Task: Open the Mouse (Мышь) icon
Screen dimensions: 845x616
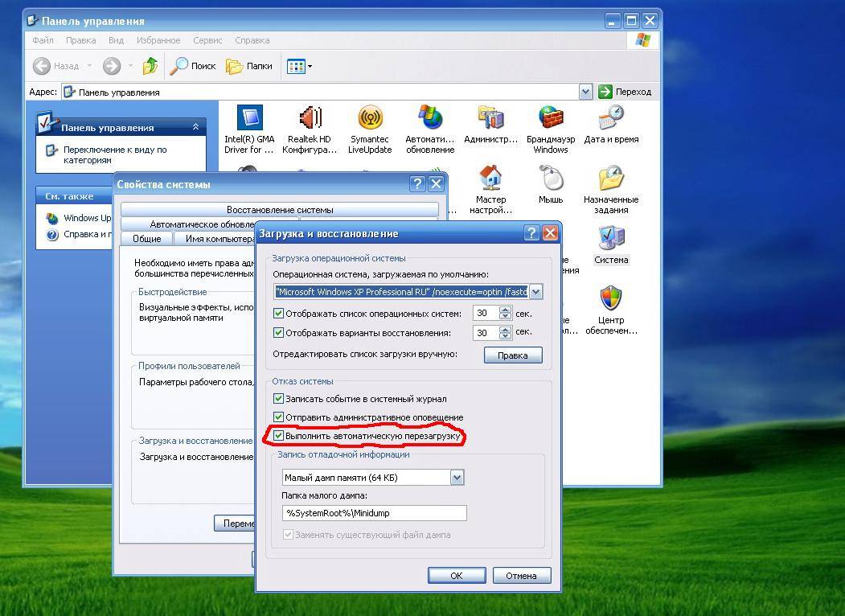Action: point(551,185)
